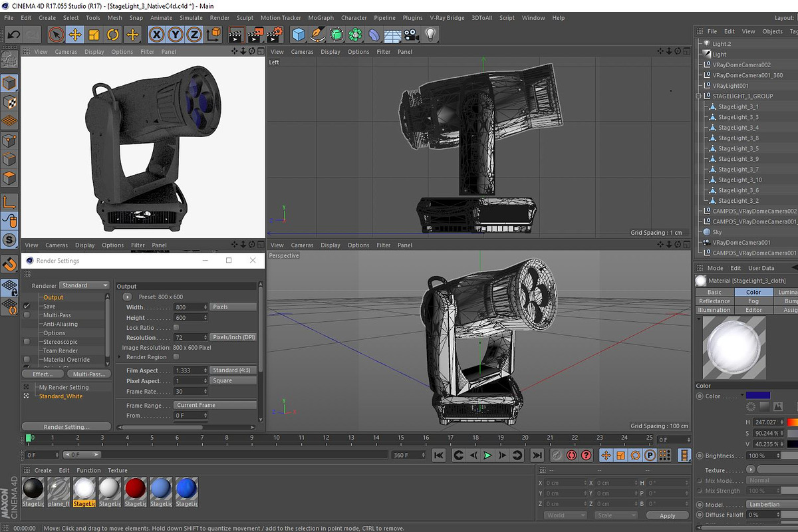This screenshot has width=798, height=532.
Task: Open the Pixels/Inch (DPI) dropdown
Action: coord(233,337)
